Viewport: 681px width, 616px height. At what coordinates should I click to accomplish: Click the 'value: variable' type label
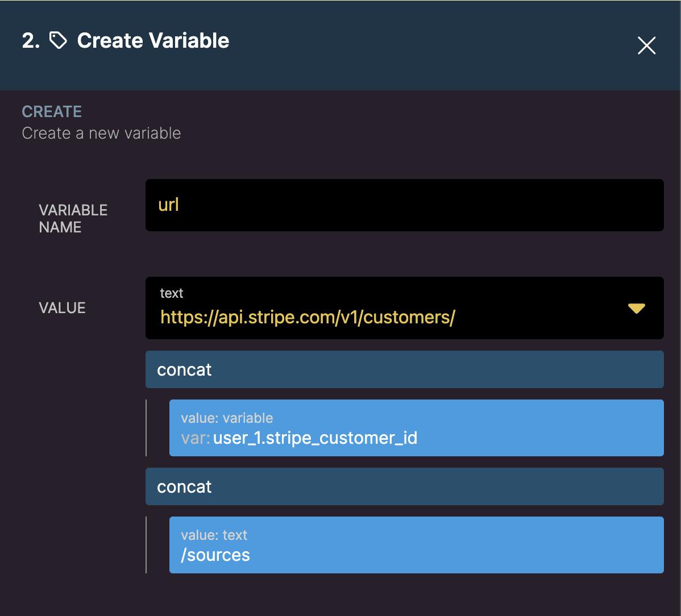point(227,418)
